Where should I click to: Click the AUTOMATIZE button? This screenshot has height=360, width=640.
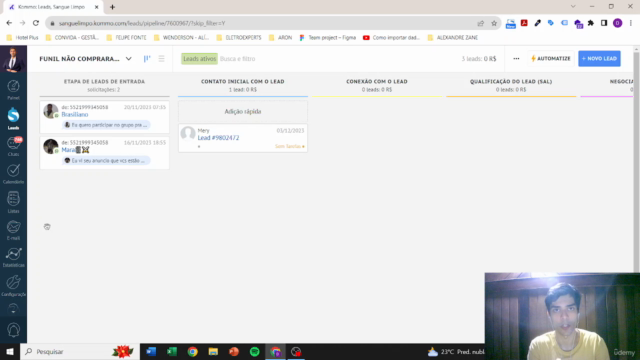pyautogui.click(x=551, y=59)
